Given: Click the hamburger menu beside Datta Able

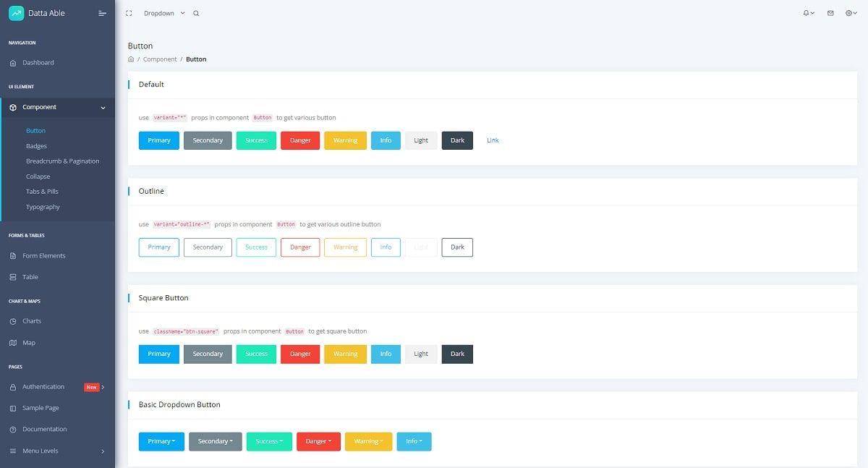Looking at the screenshot, I should tap(101, 12).
